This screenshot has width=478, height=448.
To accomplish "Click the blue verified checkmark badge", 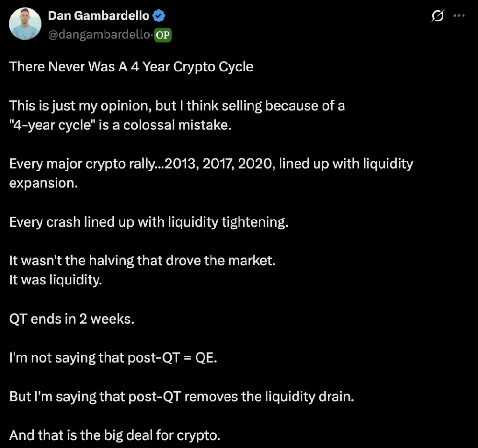I will (159, 16).
